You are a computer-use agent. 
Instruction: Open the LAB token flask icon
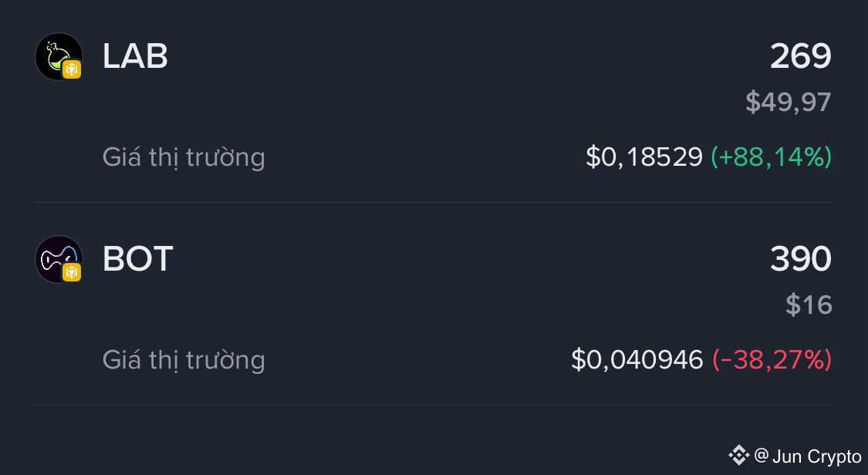pos(59,56)
